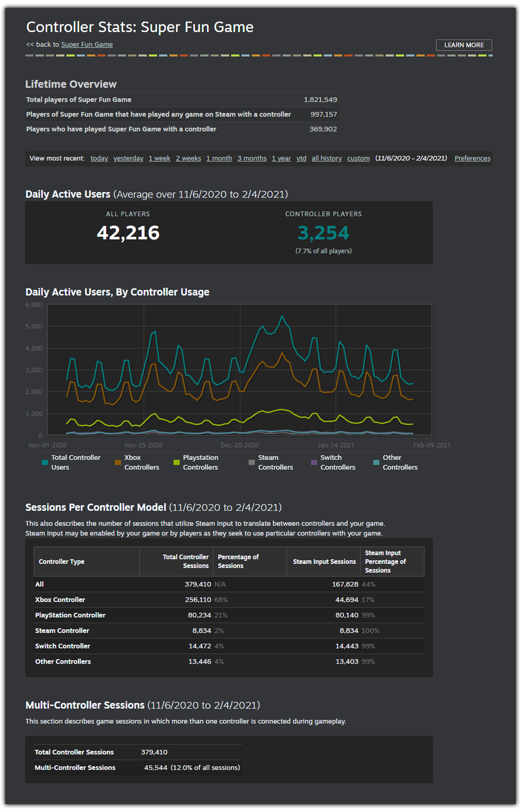Viewport: 521px width, 812px height.
Task: Click the ALL PLAYERS figure 42,216
Action: pyautogui.click(x=128, y=233)
